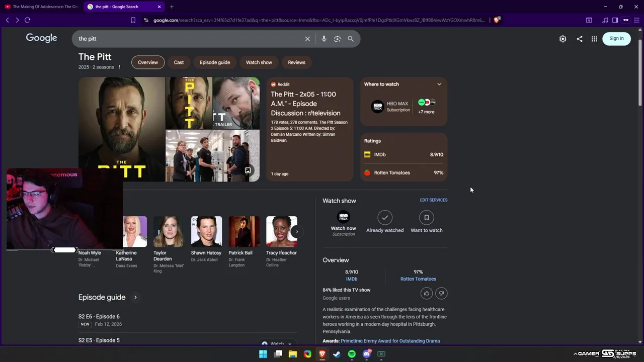
Task: Open Rotten Tomatoes link under Overview
Action: pyautogui.click(x=418, y=279)
